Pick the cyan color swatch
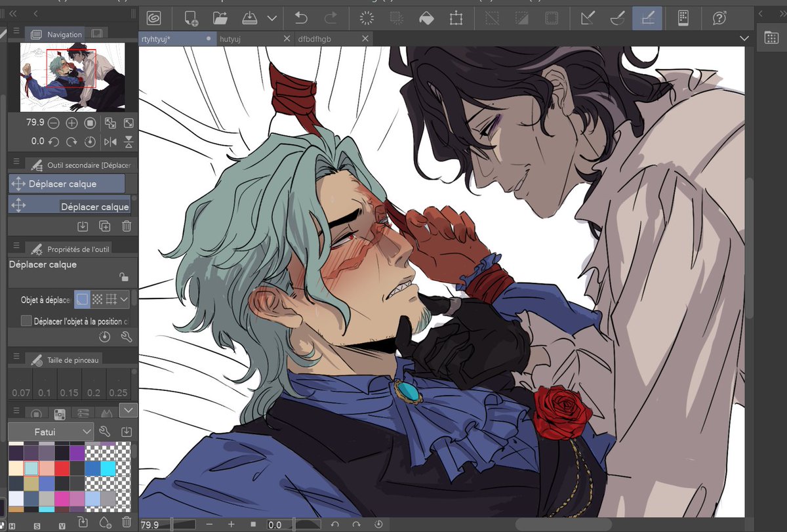Viewport: 787px width, 532px height. tap(108, 468)
